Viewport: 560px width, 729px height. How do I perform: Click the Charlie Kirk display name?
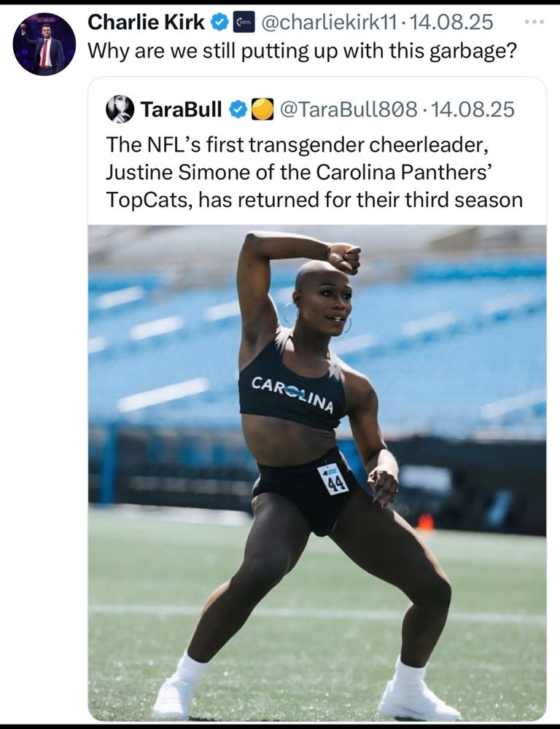coord(145,21)
